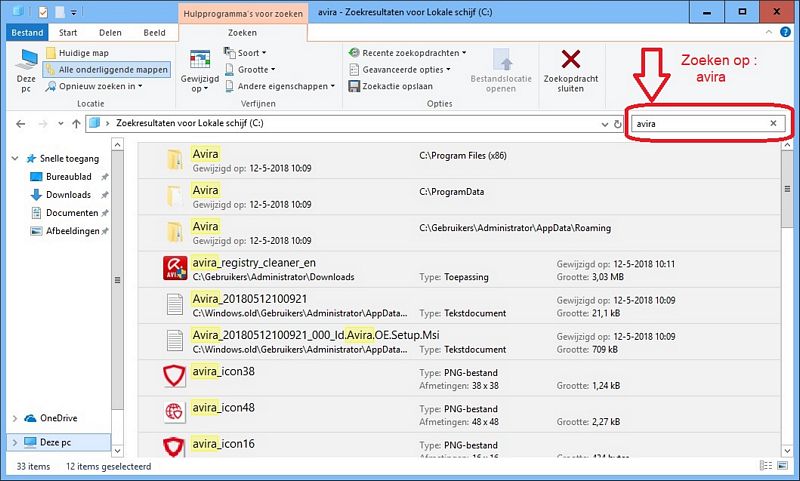Open recent locations chevron
The height and width of the screenshot is (481, 800).
pos(61,123)
